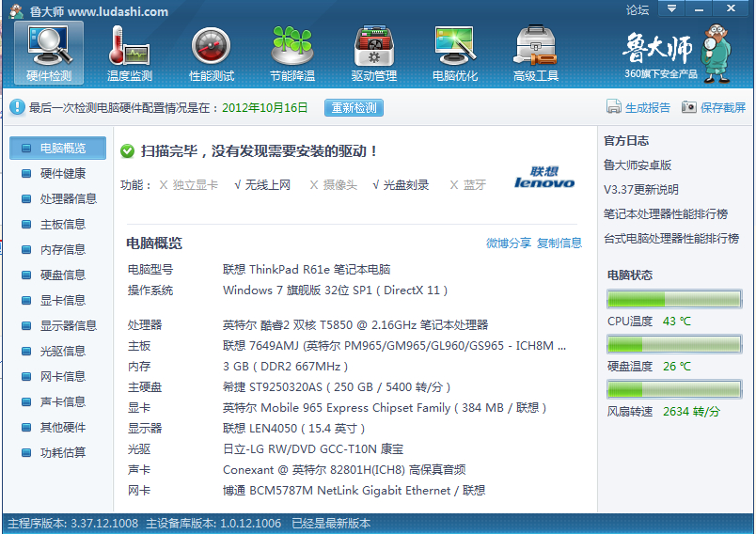This screenshot has height=534, width=756.
Task: Click the date 2012年10月16日
Action: (265, 107)
